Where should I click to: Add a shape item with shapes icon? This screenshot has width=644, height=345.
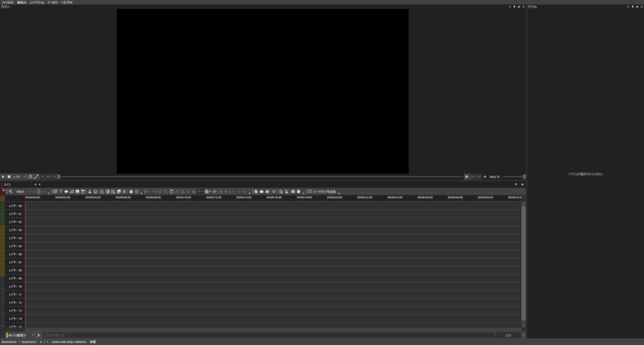point(83,191)
